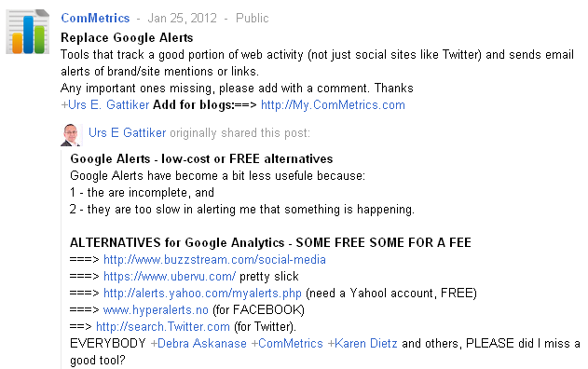Screen dimensions: 588x369
Task: Open the +Urs E. Gattiker mention link
Action: click(105, 104)
